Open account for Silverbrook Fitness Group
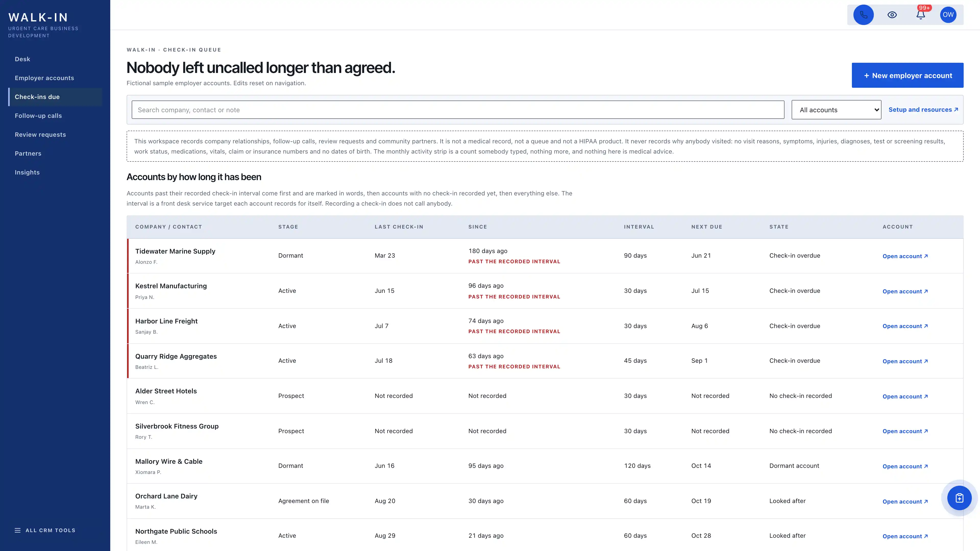 (x=905, y=431)
